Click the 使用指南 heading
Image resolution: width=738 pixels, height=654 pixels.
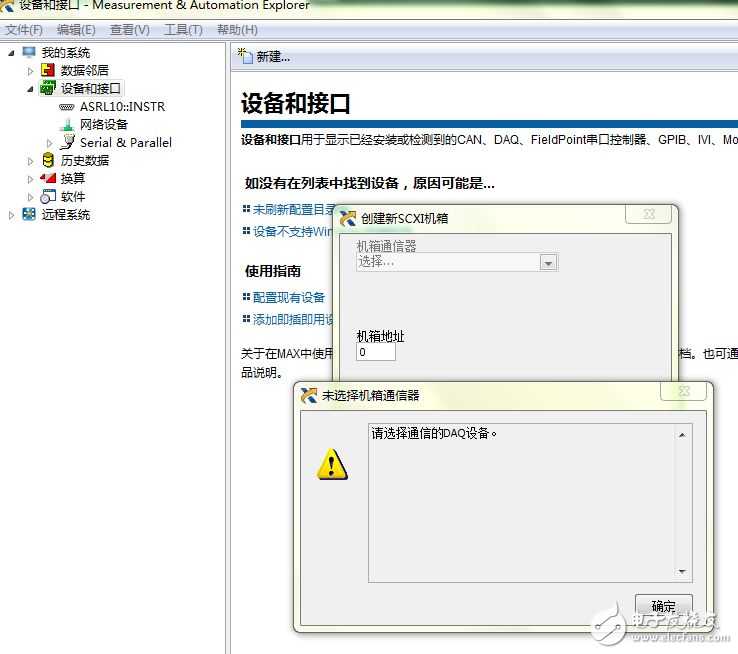coord(273,271)
